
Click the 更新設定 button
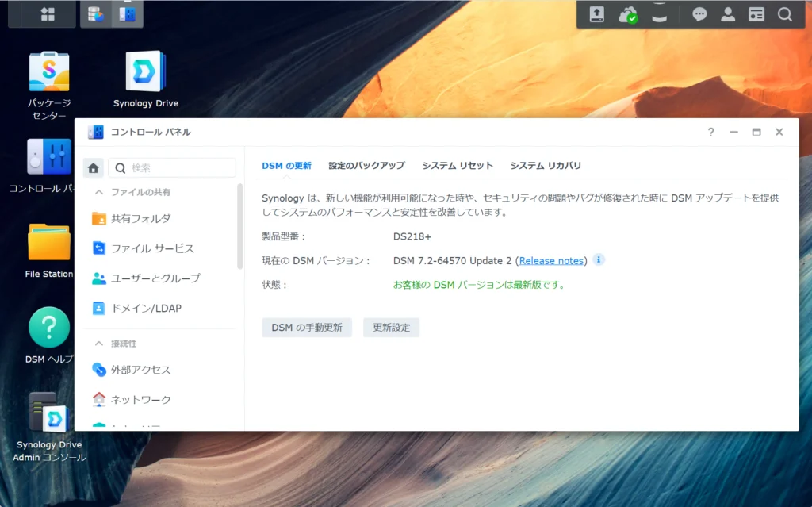tap(391, 328)
